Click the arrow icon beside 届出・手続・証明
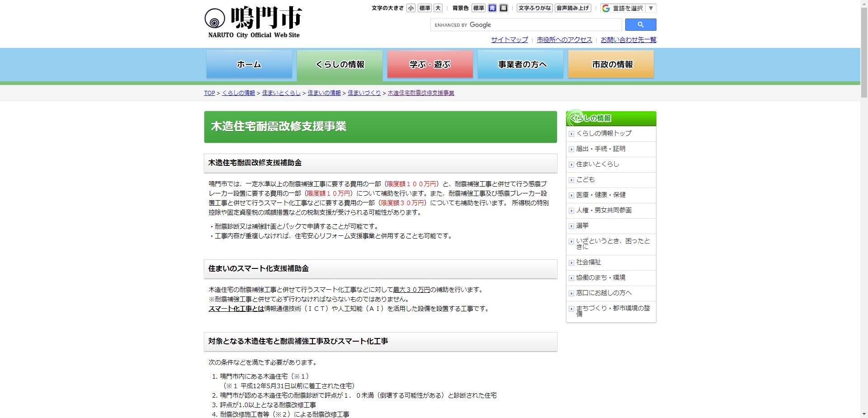Image resolution: width=868 pixels, height=418 pixels. coord(571,149)
